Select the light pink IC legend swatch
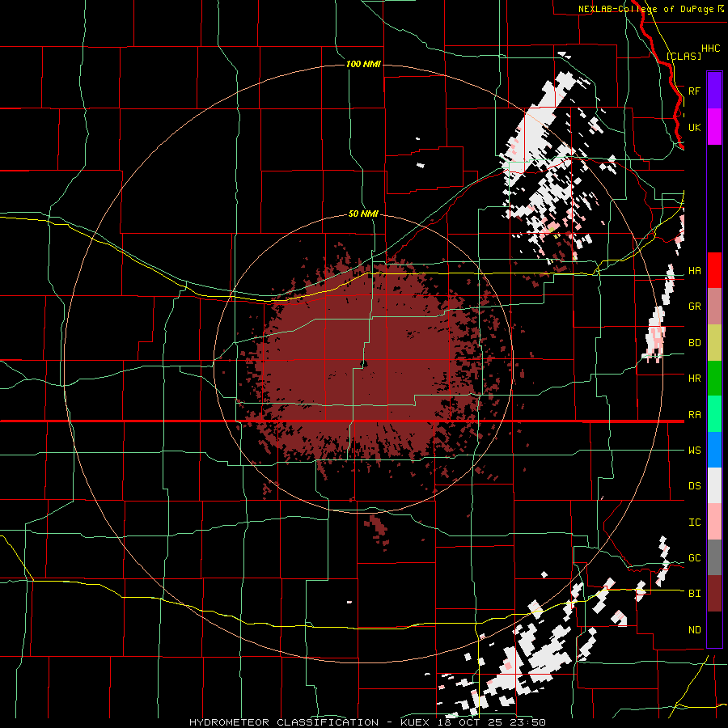728x728 pixels. click(714, 522)
